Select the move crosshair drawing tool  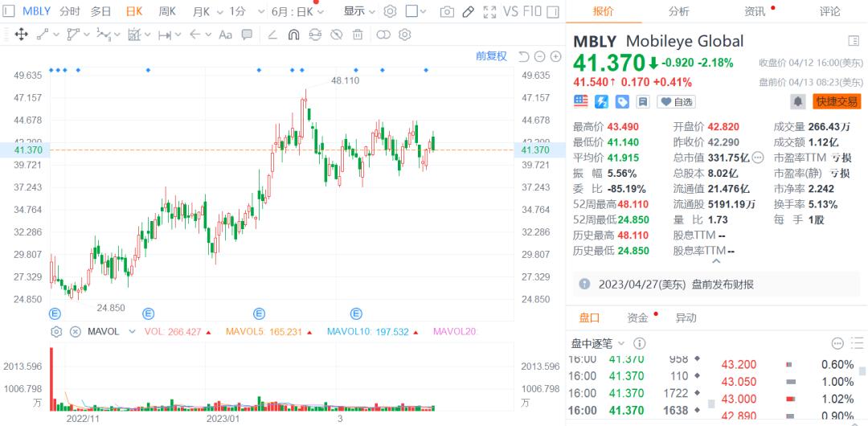click(x=21, y=35)
